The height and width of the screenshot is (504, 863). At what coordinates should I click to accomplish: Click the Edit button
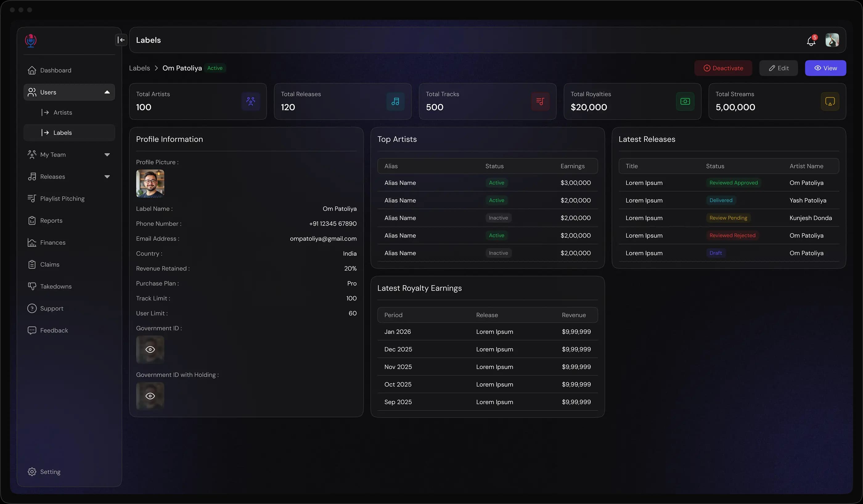[x=779, y=68]
